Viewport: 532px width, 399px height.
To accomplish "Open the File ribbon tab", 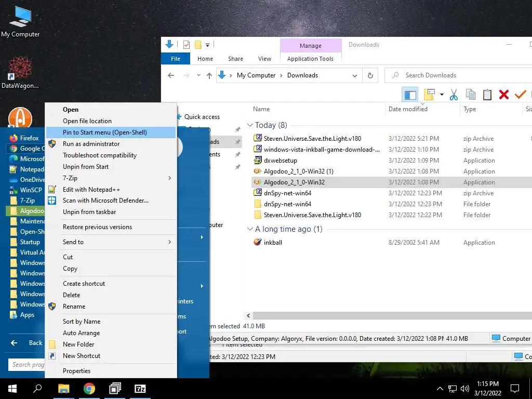I will point(176,59).
